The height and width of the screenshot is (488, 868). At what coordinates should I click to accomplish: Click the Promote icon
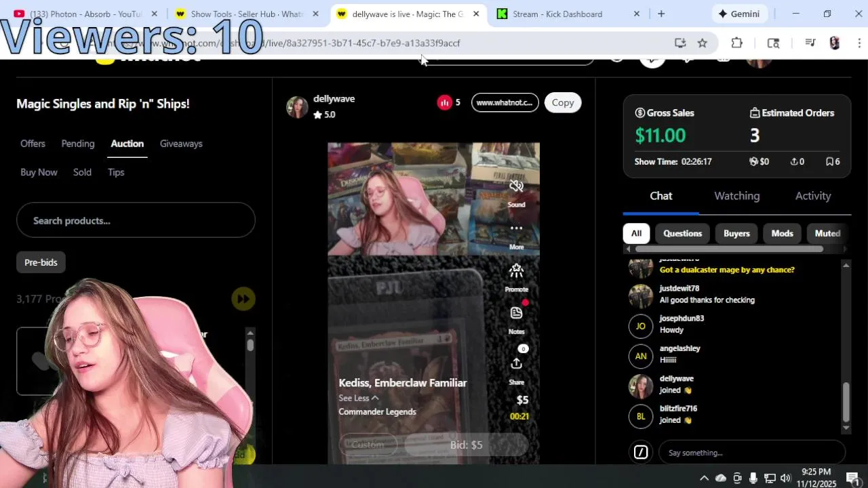point(517,271)
